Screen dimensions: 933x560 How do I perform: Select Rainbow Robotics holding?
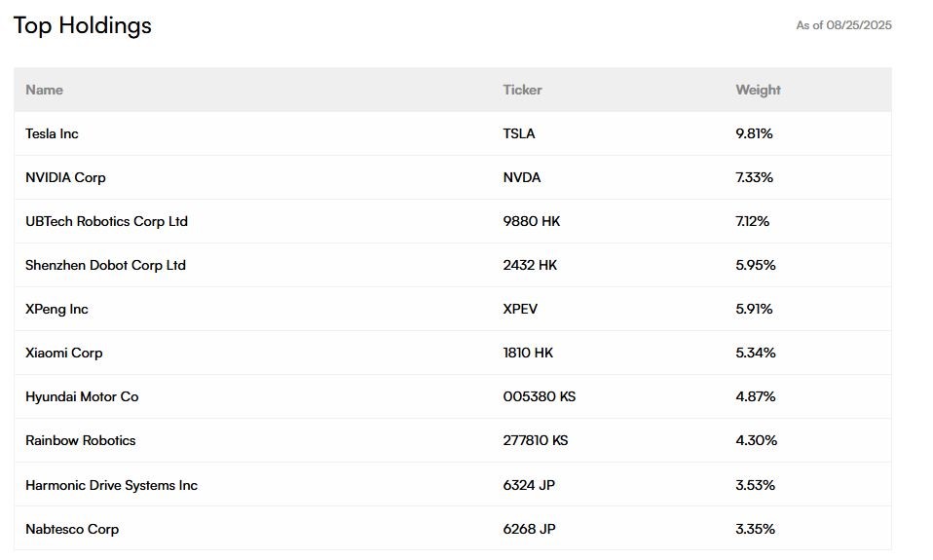[80, 440]
